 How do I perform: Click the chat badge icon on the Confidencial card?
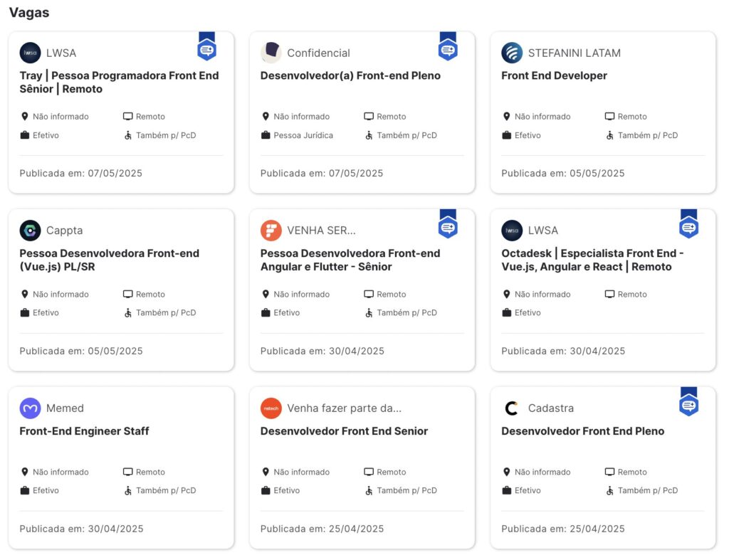pos(448,49)
